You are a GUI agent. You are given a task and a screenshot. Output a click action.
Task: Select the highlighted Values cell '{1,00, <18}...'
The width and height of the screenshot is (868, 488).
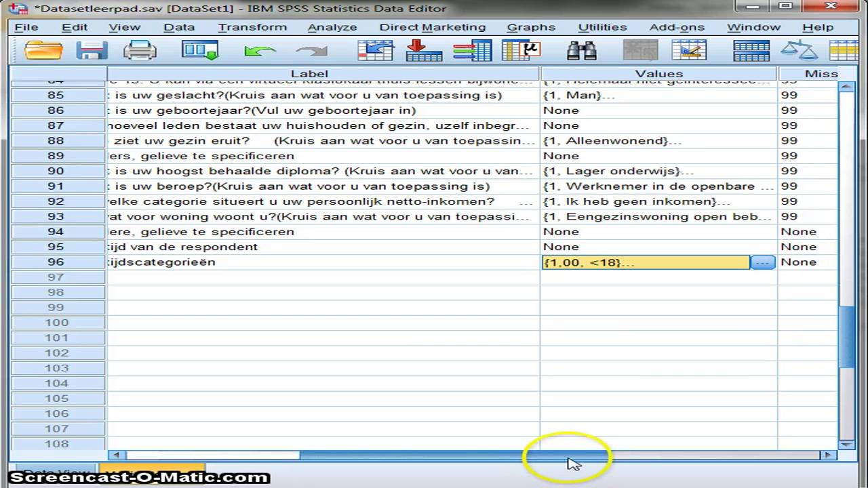coord(646,262)
